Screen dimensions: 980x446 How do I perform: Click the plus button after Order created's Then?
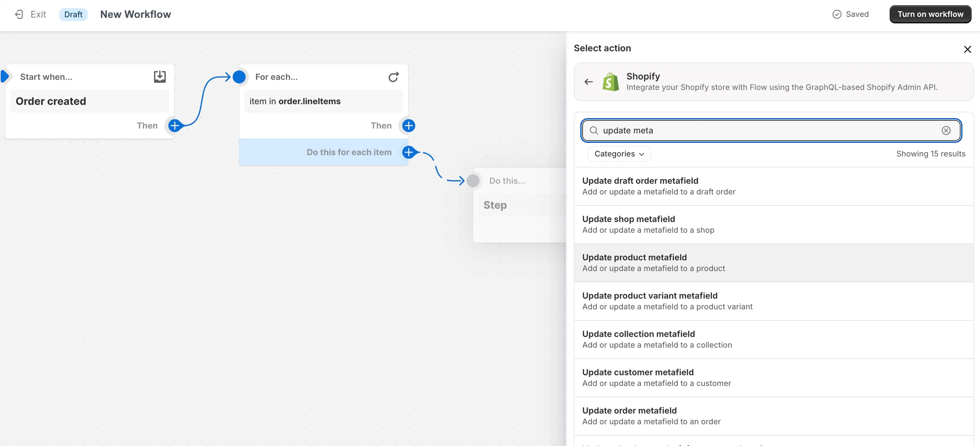click(x=174, y=125)
